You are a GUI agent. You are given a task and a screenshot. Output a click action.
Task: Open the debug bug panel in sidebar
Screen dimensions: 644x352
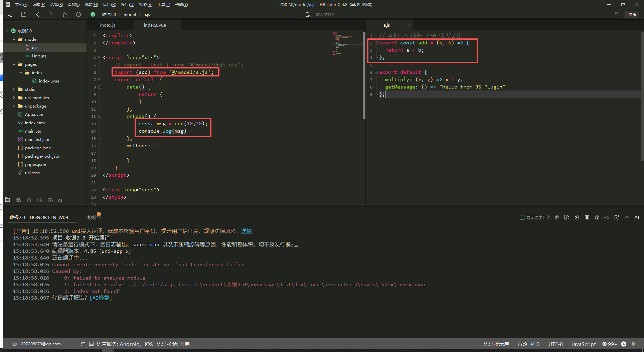click(29, 200)
